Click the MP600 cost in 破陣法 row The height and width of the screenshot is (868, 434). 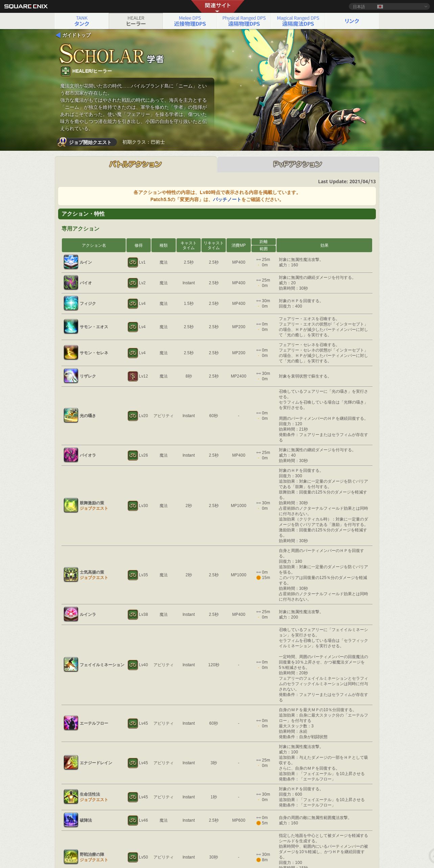(x=239, y=820)
